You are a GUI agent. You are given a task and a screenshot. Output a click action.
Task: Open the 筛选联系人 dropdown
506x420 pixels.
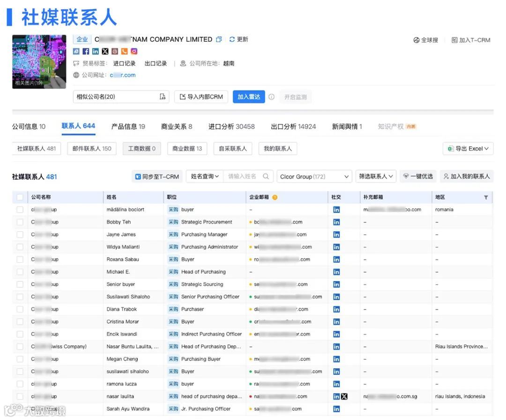(376, 177)
